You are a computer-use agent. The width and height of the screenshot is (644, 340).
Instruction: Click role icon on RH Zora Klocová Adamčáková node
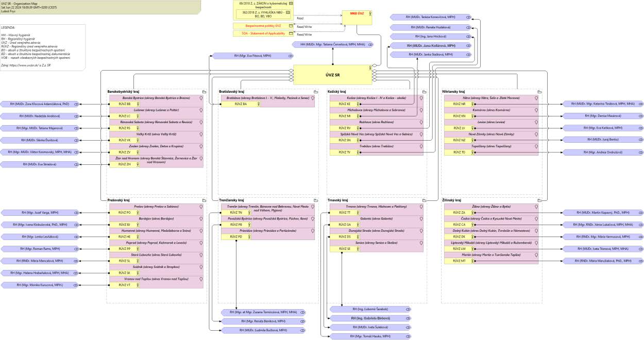tap(76, 104)
